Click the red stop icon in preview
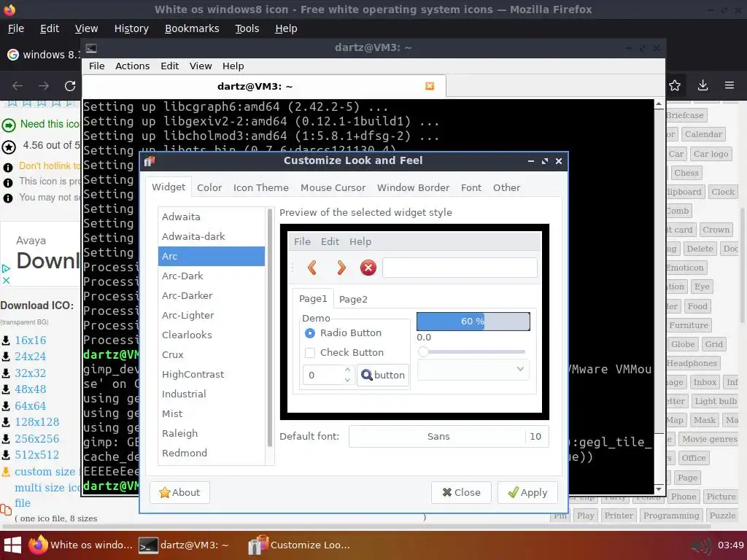The image size is (747, 560). [x=368, y=268]
